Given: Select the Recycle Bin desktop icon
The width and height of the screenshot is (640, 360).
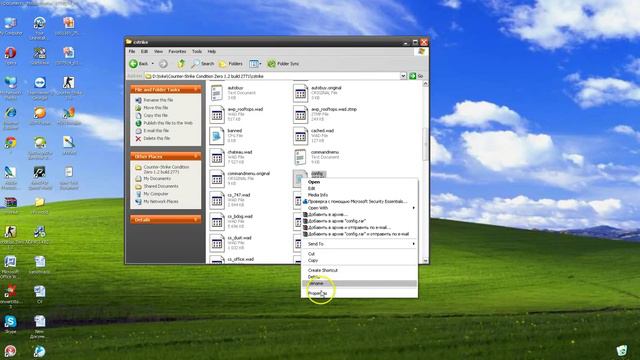Looking at the screenshot, I should (x=621, y=350).
